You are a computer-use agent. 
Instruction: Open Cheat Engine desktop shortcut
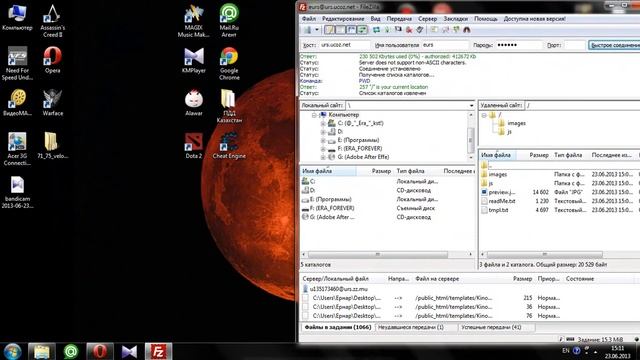229,145
